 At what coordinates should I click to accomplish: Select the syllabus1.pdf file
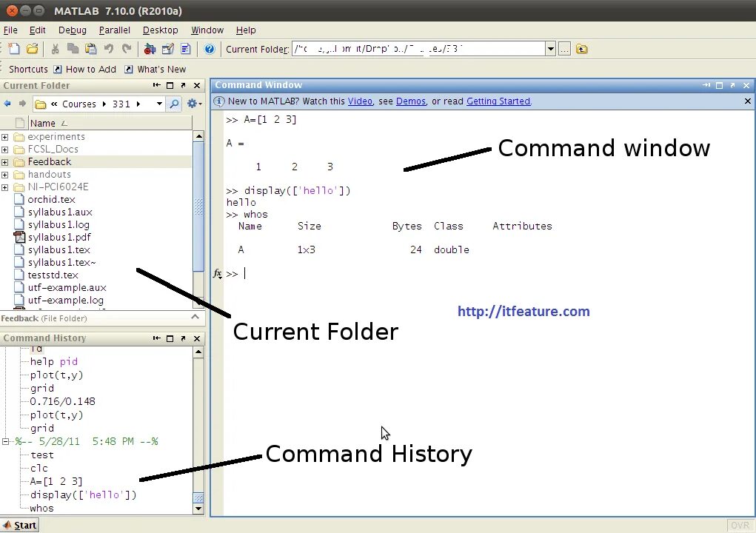[x=59, y=237]
